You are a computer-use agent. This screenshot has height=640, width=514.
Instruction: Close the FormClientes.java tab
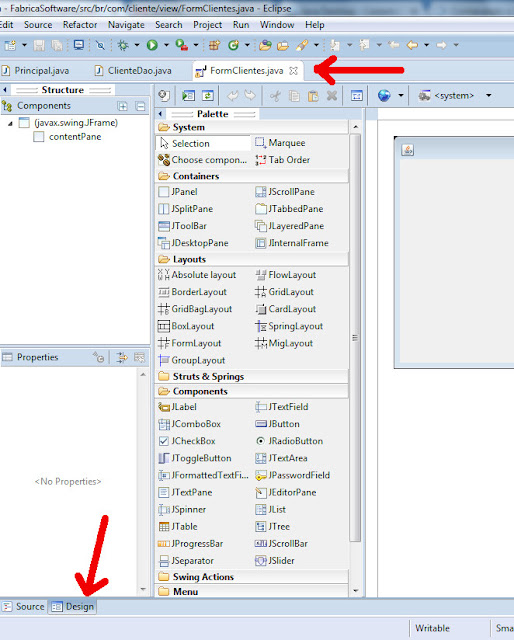coord(293,71)
